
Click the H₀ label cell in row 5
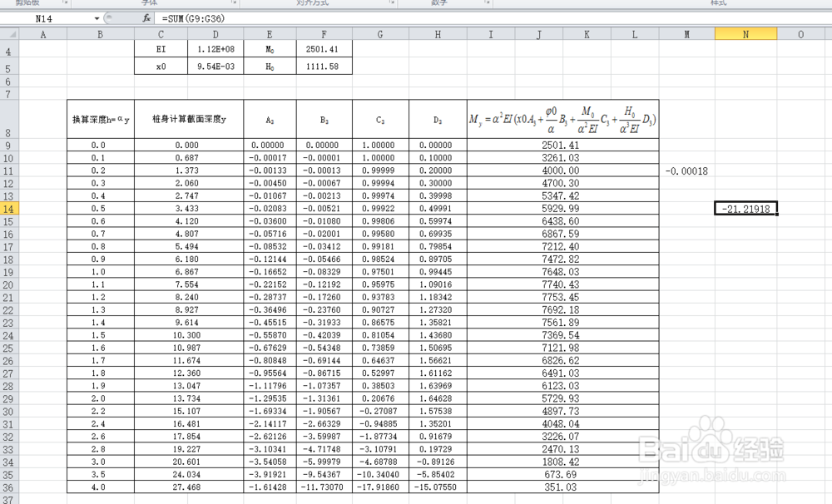270,67
